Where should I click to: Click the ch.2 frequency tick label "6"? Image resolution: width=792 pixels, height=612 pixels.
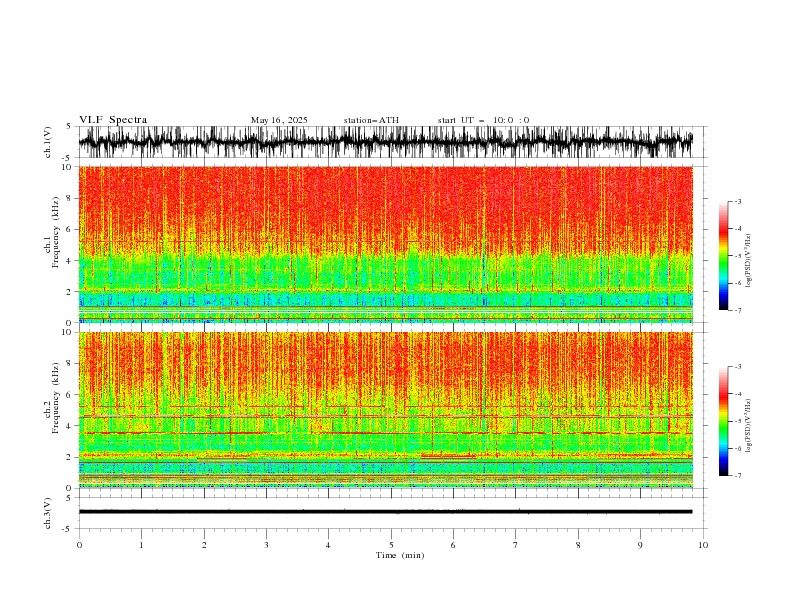pos(70,394)
